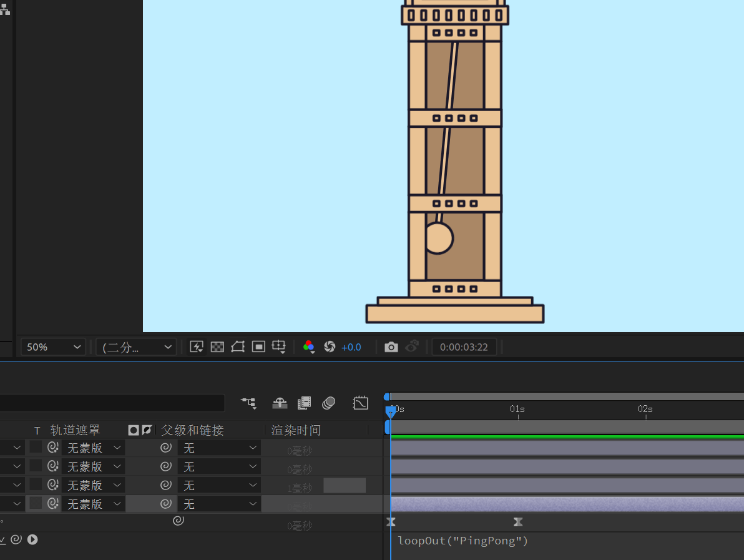Open 无蒙版 dropdown in selected fourth layer row
This screenshot has width=744, height=560.
pos(94,504)
